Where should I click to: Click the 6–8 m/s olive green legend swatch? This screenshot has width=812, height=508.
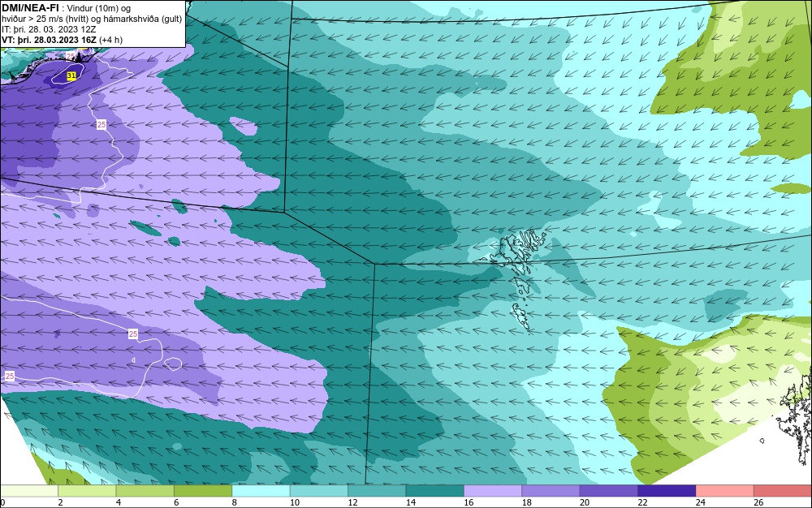pos(203,491)
